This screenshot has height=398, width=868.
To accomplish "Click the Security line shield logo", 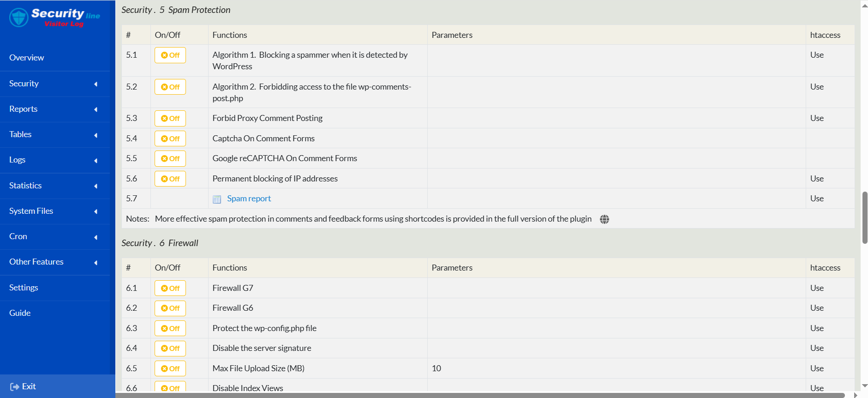I will (x=19, y=18).
